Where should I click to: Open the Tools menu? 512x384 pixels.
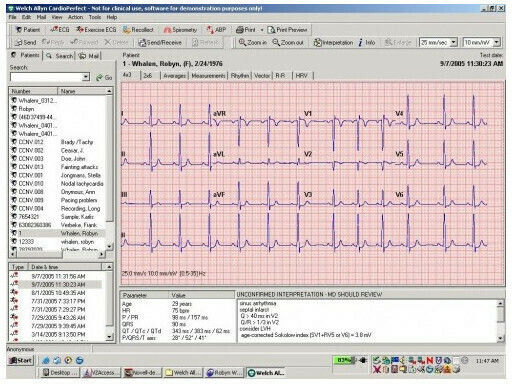tap(95, 17)
